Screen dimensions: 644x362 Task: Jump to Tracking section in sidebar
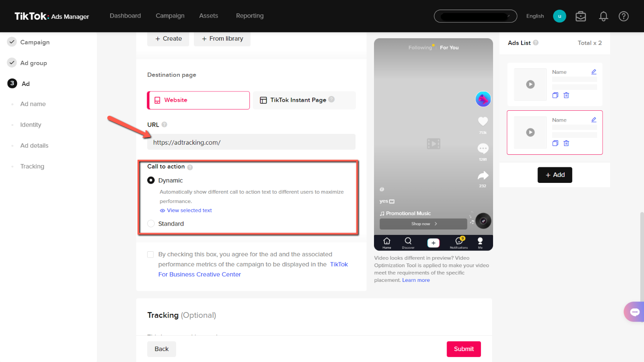(x=32, y=166)
